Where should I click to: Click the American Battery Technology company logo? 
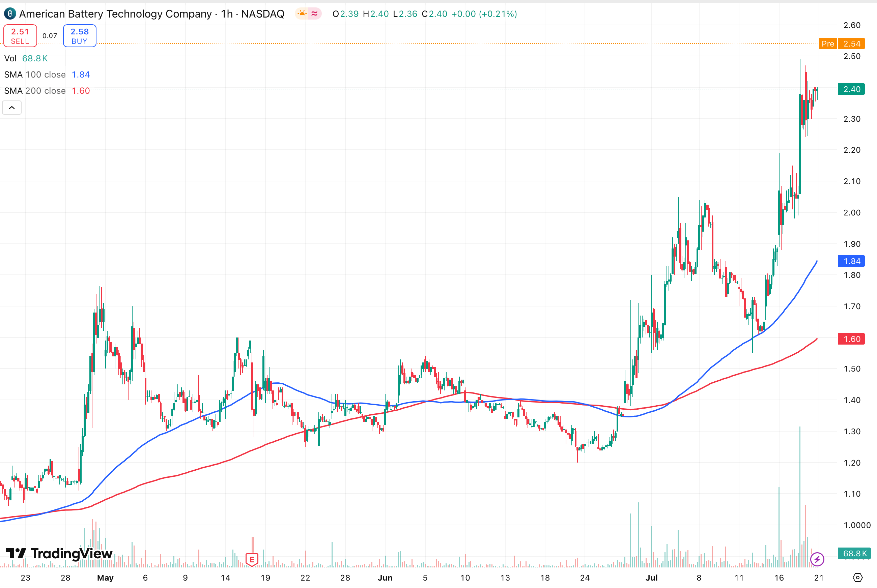[10, 14]
